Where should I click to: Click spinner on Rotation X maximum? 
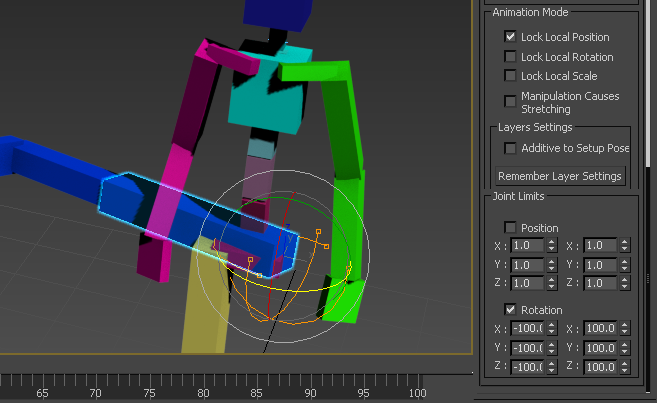[625, 328]
